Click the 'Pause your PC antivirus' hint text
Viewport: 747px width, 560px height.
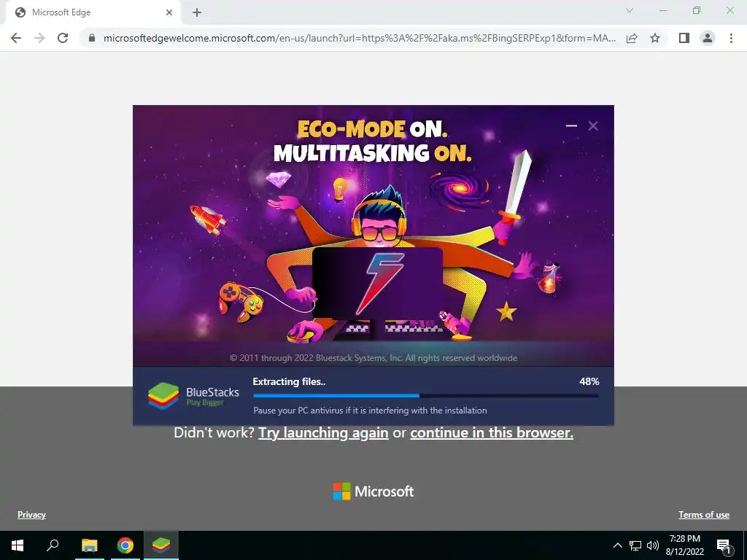click(x=370, y=410)
